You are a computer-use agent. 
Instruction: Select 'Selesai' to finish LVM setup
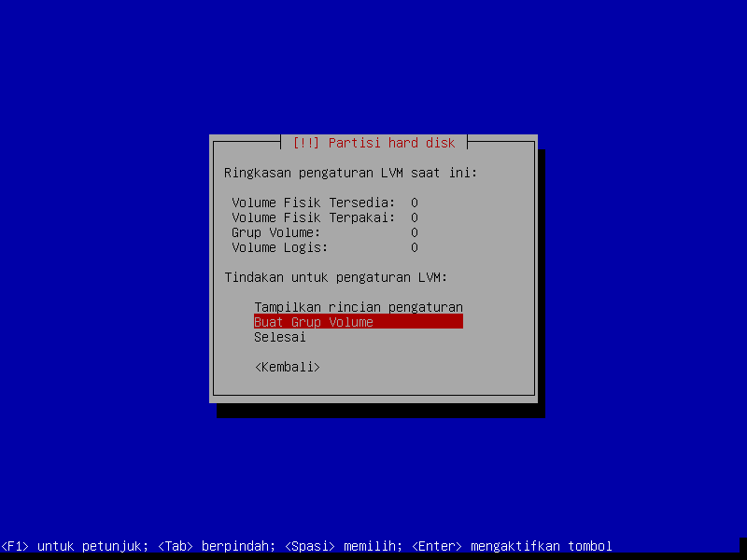pos(279,337)
